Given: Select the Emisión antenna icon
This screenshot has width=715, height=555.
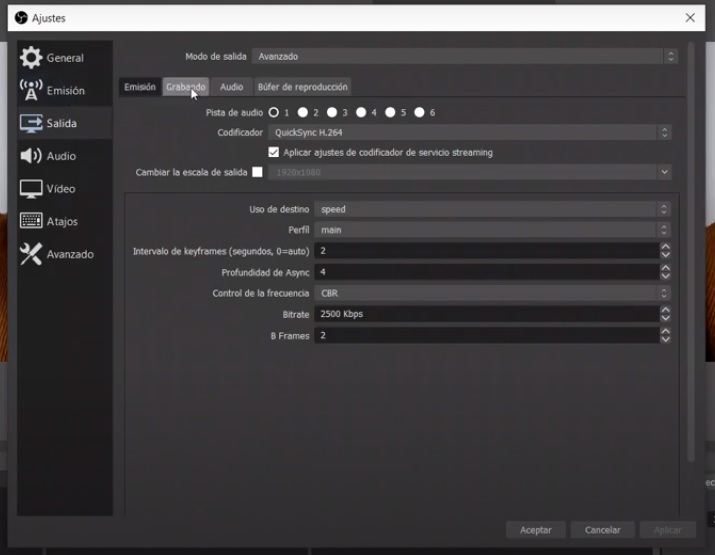Looking at the screenshot, I should (31, 90).
